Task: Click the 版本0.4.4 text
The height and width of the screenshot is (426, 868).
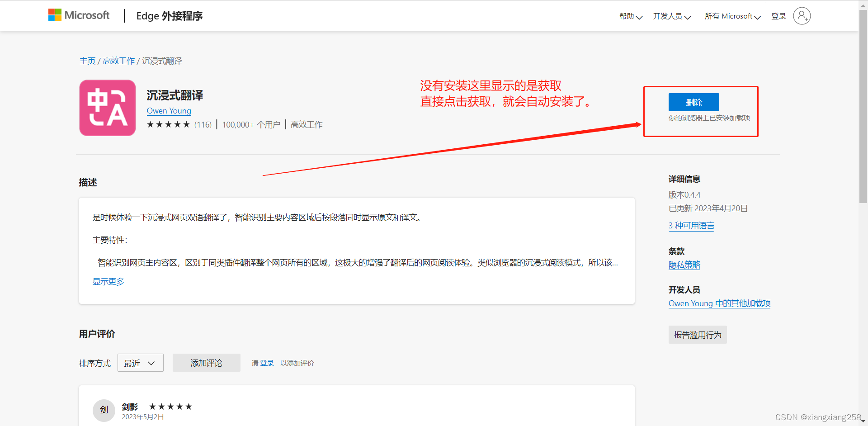Action: [684, 195]
